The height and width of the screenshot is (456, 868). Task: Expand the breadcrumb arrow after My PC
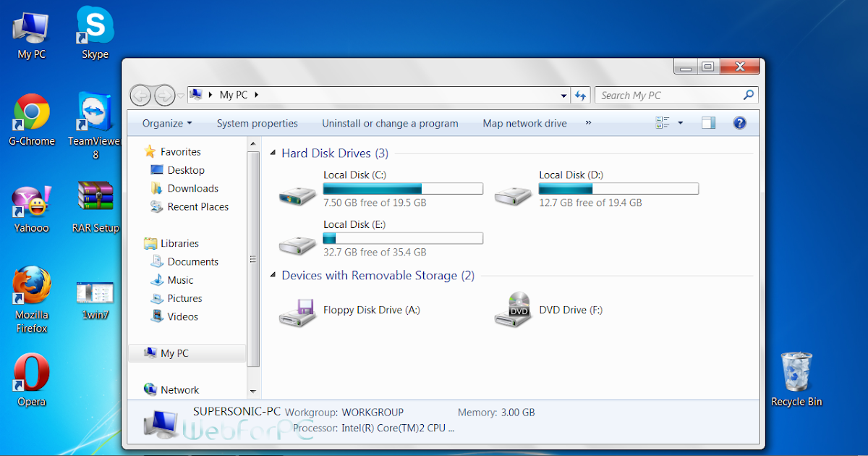point(256,95)
